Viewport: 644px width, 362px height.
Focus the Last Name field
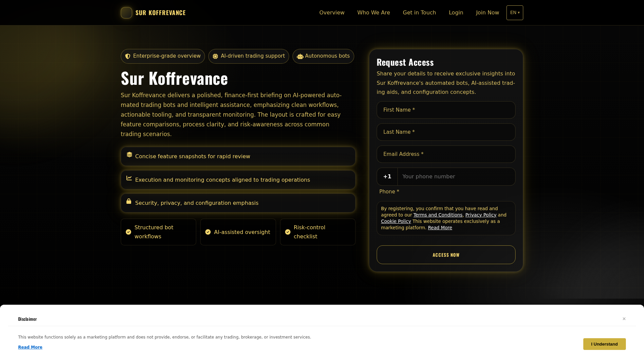pos(446,132)
